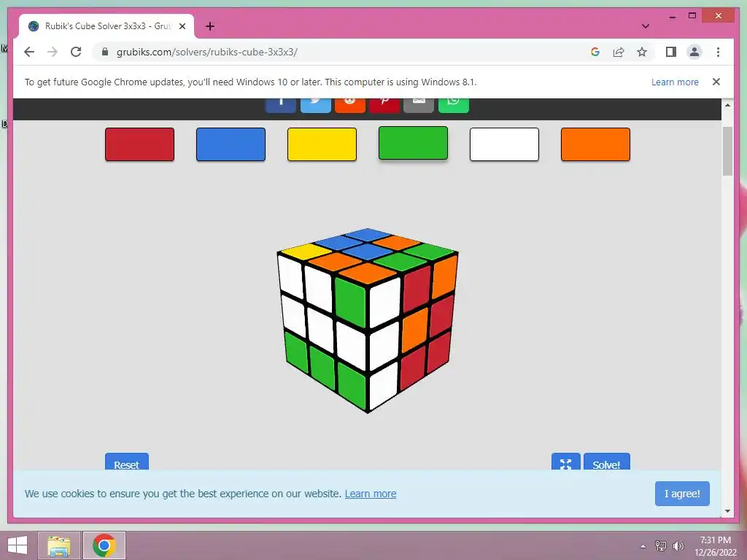Select the yellow color swatch
747x560 pixels.
pyautogui.click(x=322, y=144)
